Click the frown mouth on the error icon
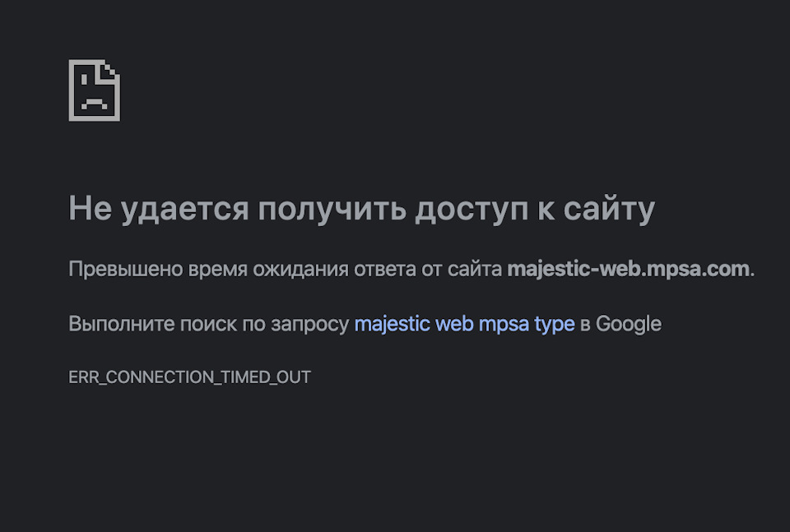 pos(94,104)
